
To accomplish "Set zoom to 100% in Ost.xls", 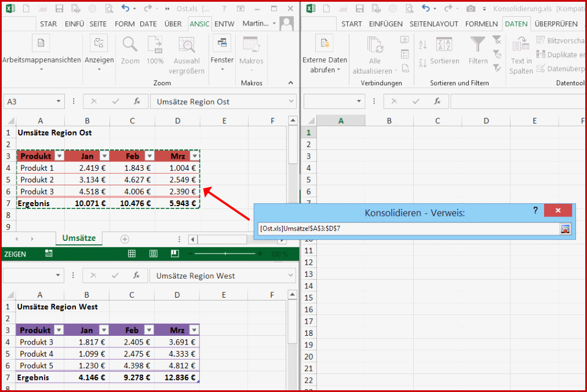I will click(x=155, y=50).
